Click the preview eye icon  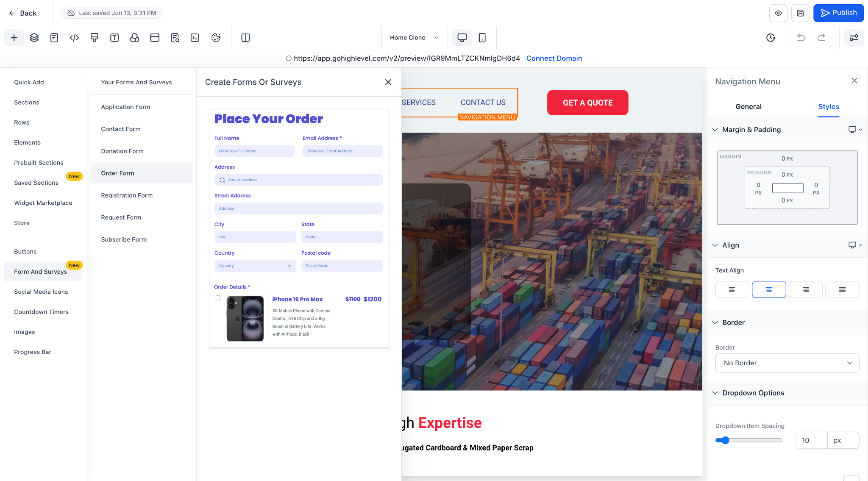coord(778,13)
